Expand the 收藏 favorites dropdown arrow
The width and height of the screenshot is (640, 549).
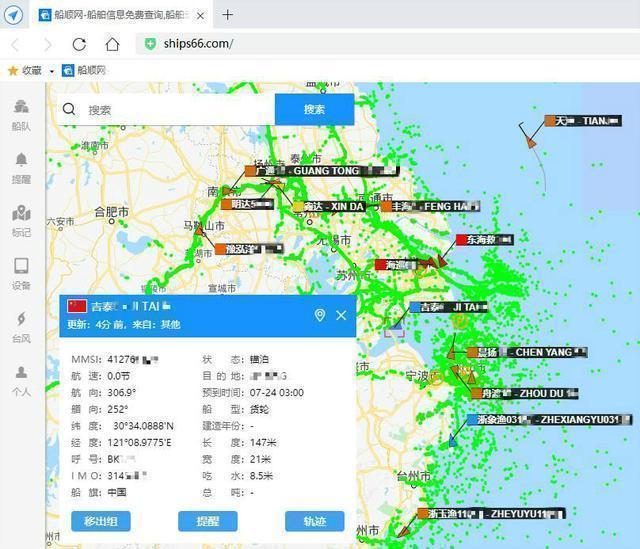point(51,71)
